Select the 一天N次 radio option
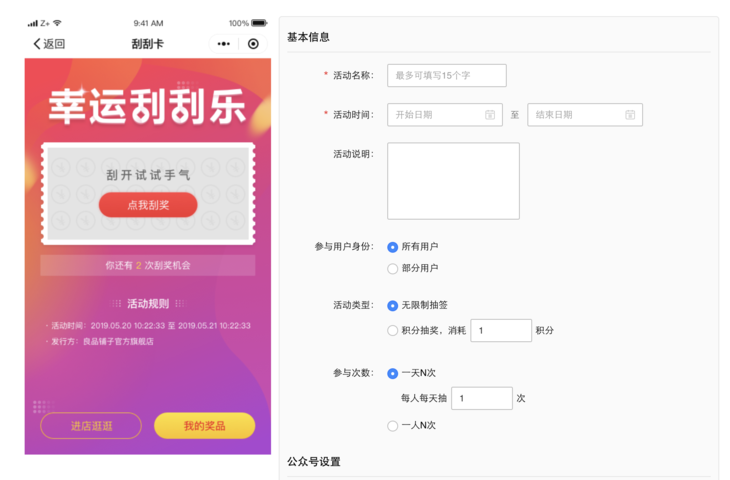 [392, 373]
